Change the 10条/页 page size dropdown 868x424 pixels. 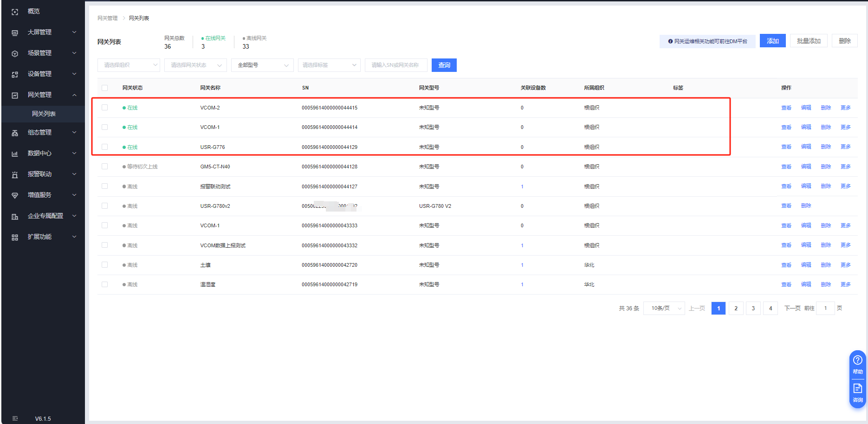664,308
